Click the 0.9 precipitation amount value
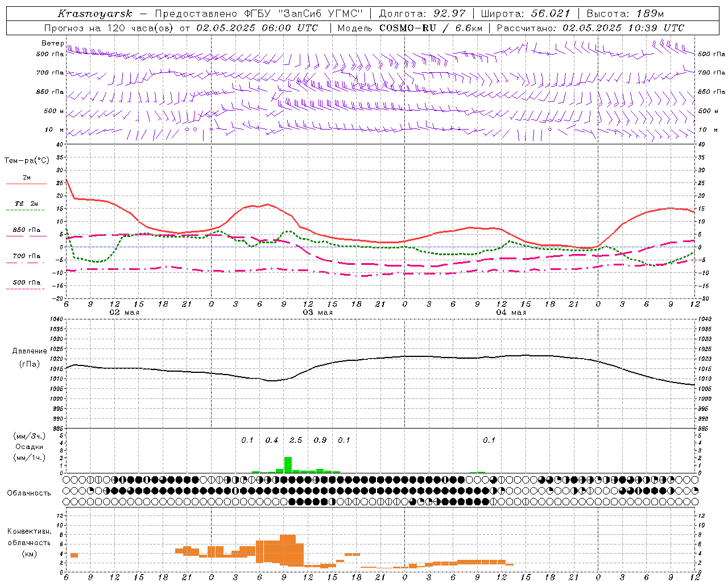 tap(320, 440)
